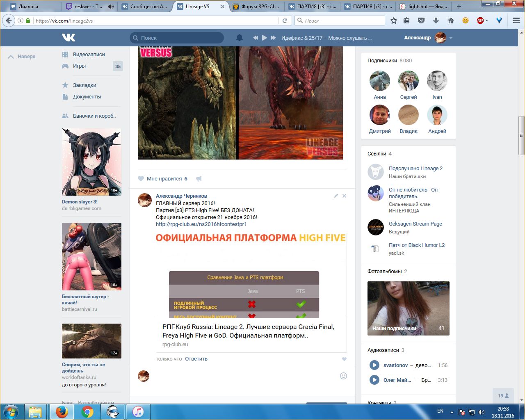
Task: Open subscriber Анна's avatar
Action: (380, 81)
